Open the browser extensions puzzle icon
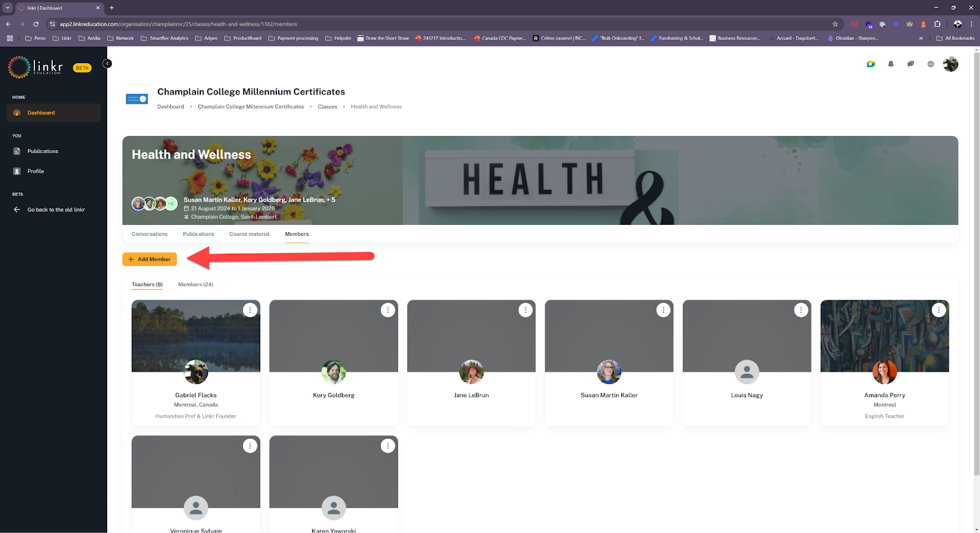The image size is (980, 533). coord(937,24)
